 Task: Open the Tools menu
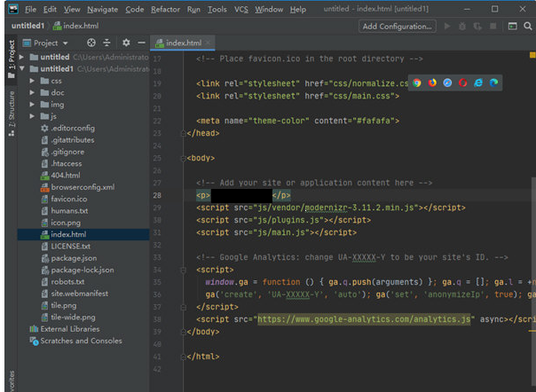pos(217,9)
